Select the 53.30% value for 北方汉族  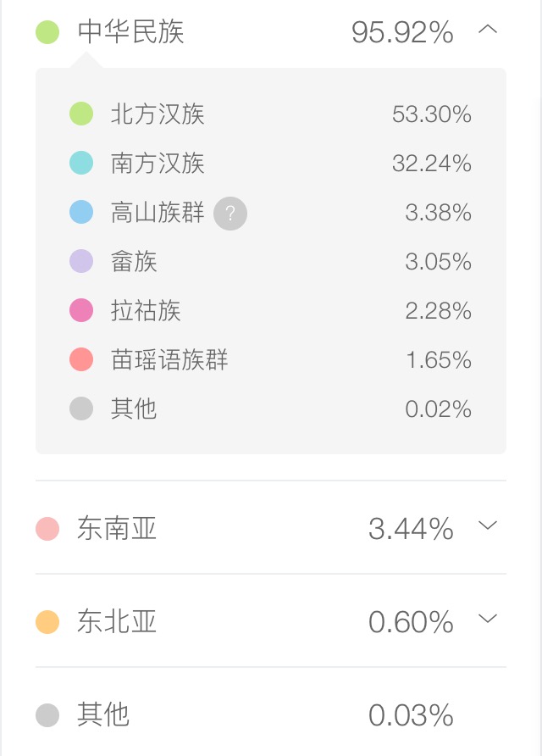(432, 114)
